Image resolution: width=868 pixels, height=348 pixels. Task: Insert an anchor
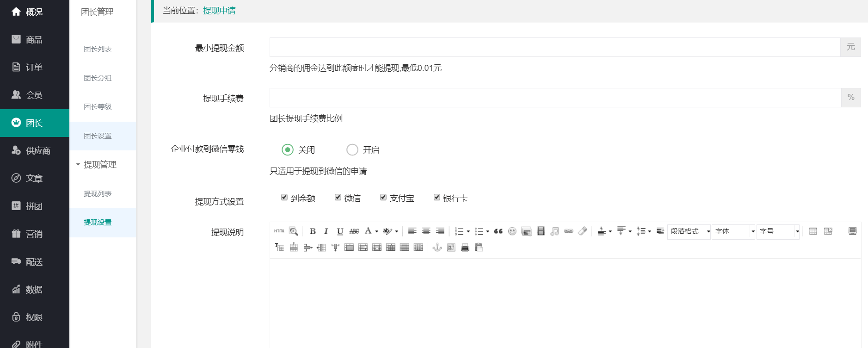(x=437, y=247)
